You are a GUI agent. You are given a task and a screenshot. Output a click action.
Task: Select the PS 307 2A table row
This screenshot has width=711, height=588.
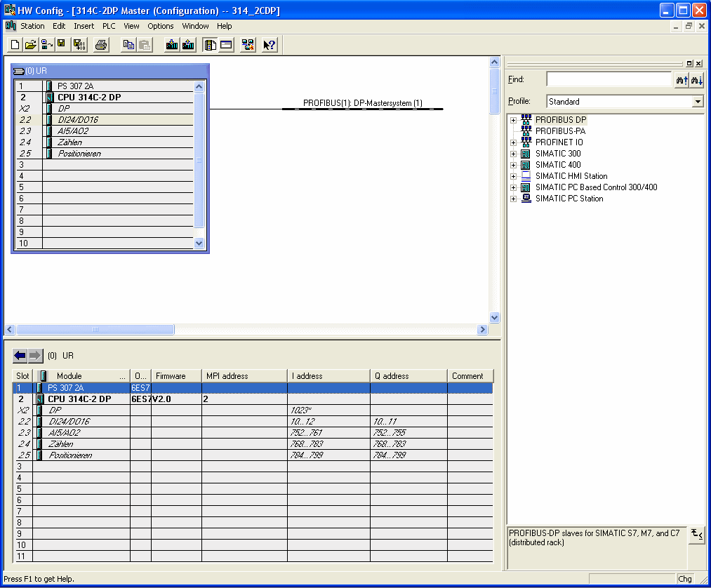[65, 388]
